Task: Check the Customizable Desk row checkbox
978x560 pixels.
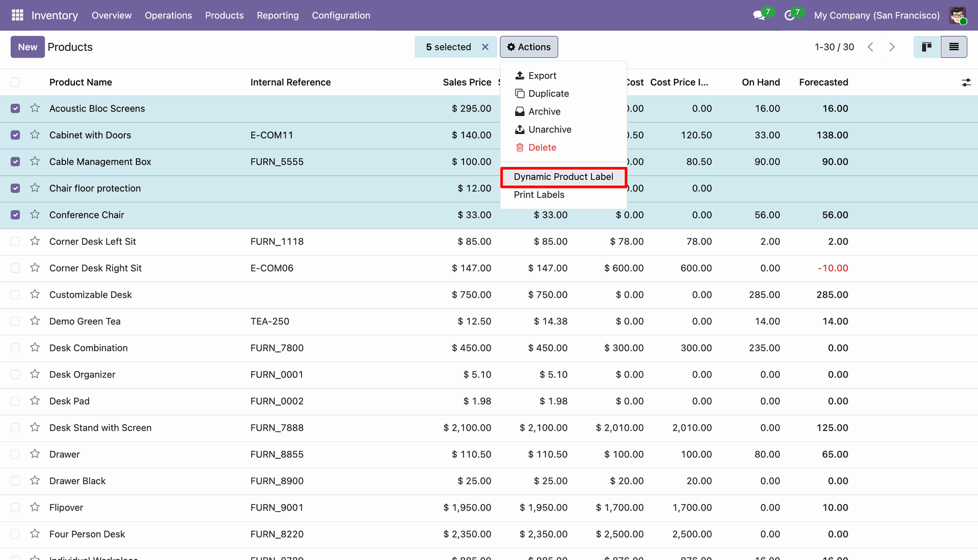Action: click(15, 295)
